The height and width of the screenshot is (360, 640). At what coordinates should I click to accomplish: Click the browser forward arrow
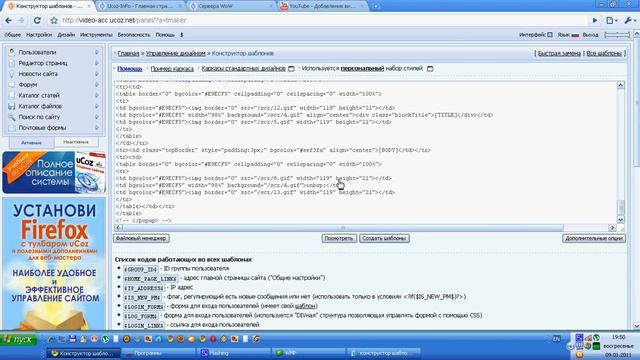(x=21, y=20)
